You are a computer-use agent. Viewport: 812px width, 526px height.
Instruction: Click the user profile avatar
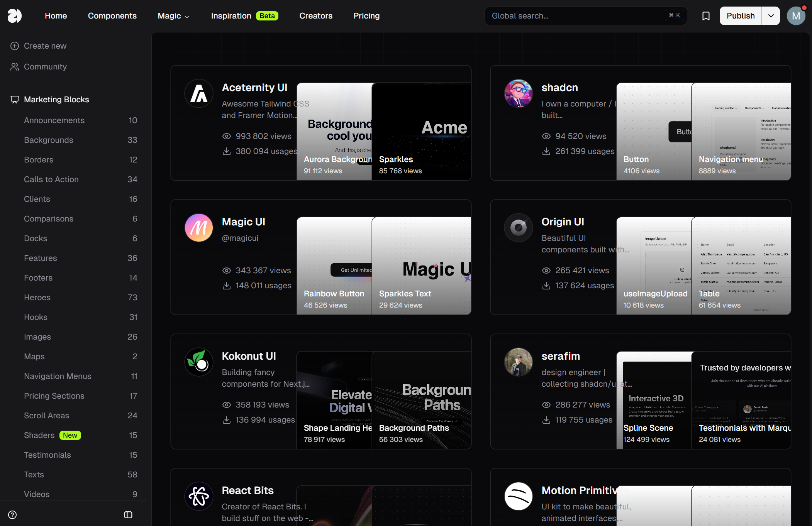[796, 16]
